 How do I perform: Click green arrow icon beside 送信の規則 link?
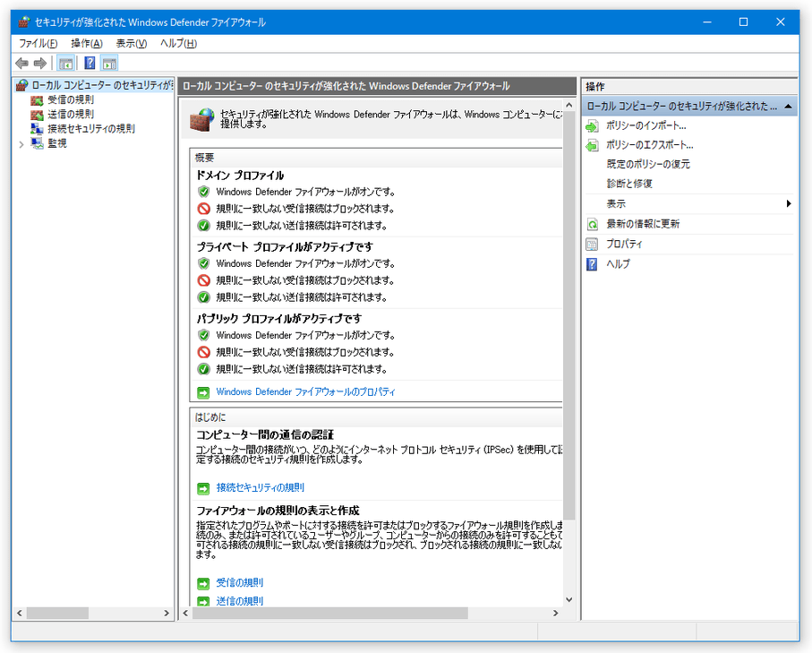pos(203,601)
